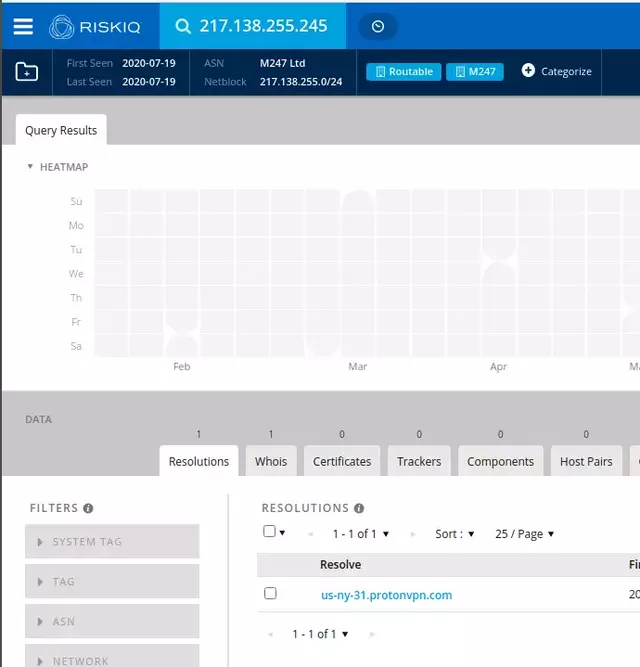Tick the select-all resolutions checkbox
640x667 pixels.
(269, 531)
